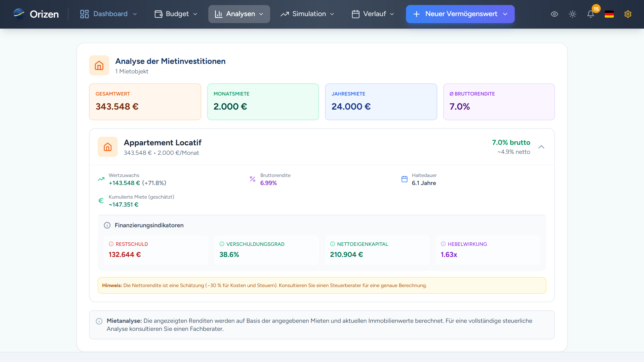
Task: Expand the Dashboard dropdown
Action: tap(108, 14)
